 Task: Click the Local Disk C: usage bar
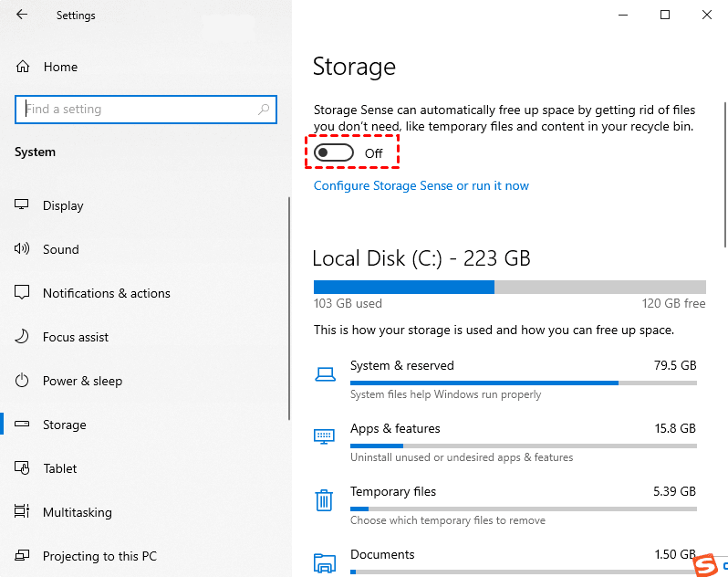[509, 287]
